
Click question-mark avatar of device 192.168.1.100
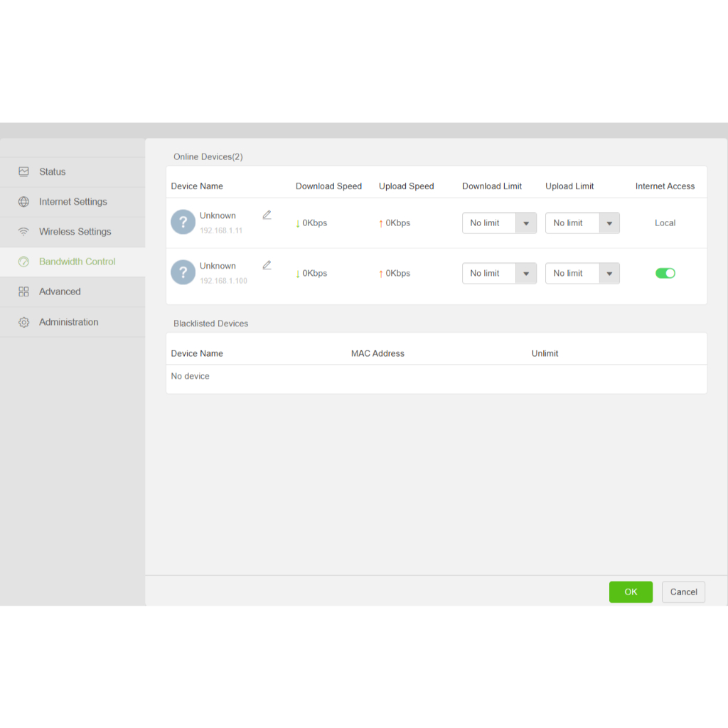coord(183,272)
